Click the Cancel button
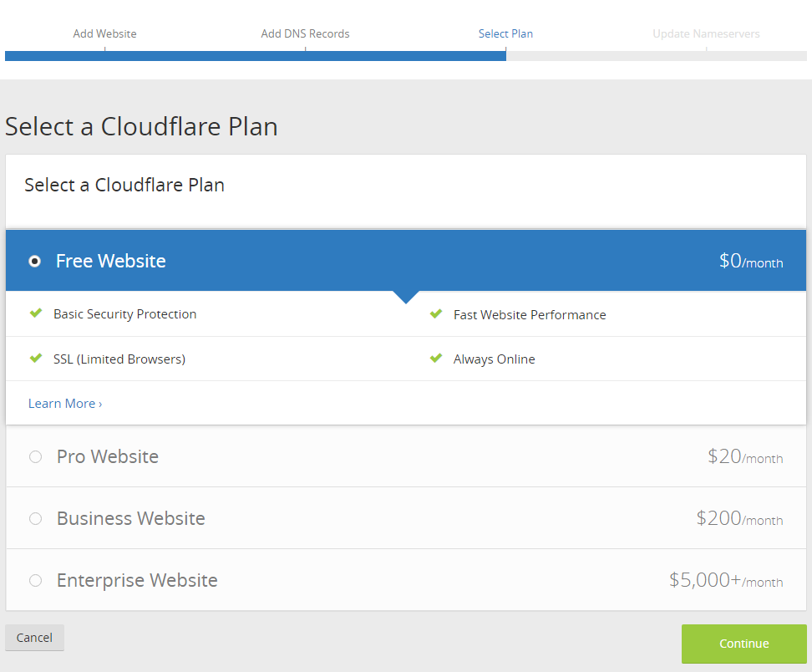 [34, 638]
